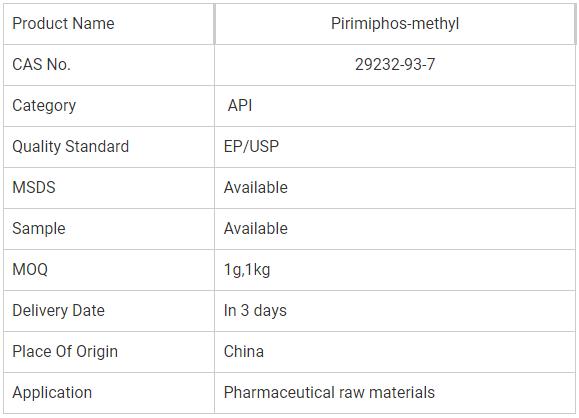Image resolution: width=579 pixels, height=418 pixels.
Task: Select the API category value
Action: [240, 106]
